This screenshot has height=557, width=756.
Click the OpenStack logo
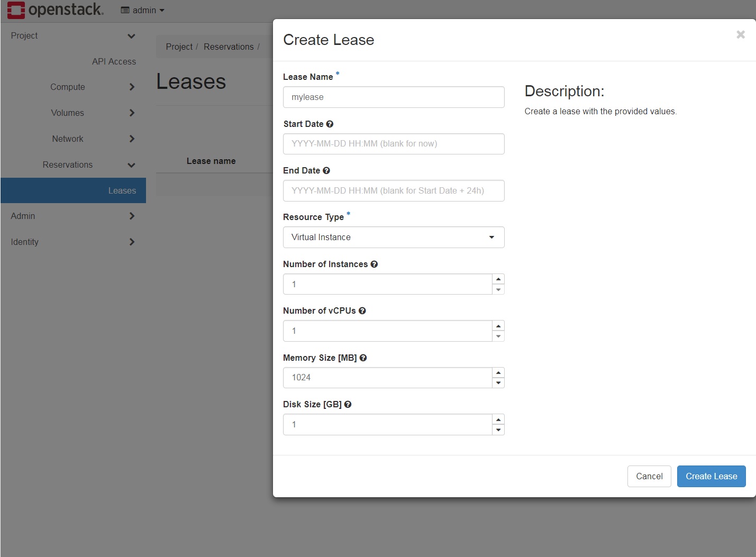tap(55, 10)
